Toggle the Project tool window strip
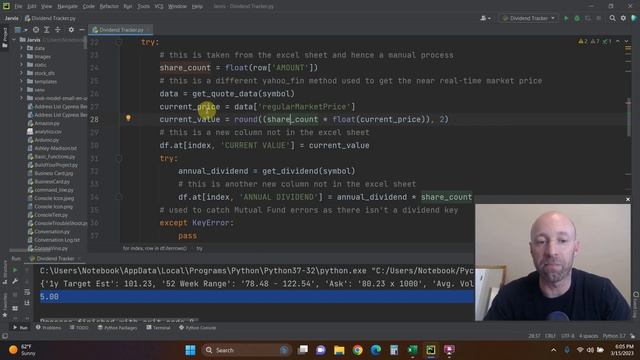Image resolution: width=640 pixels, height=360 pixels. click(5, 38)
